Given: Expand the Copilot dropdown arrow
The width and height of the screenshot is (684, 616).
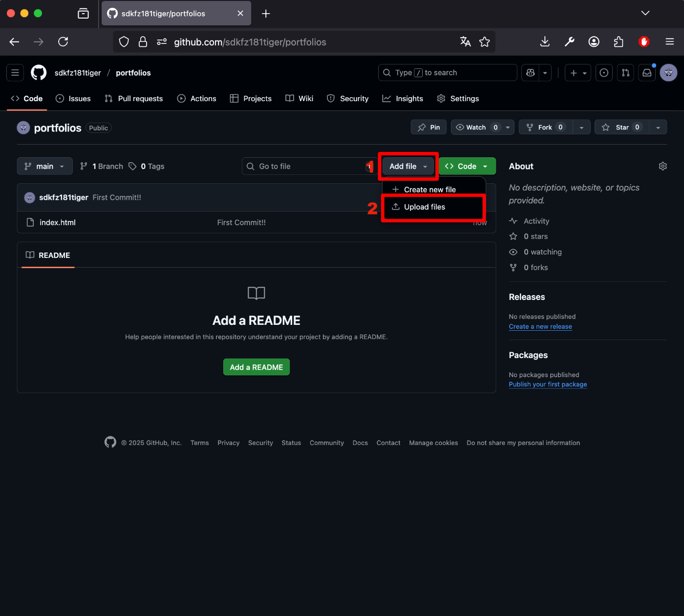Looking at the screenshot, I should point(545,73).
